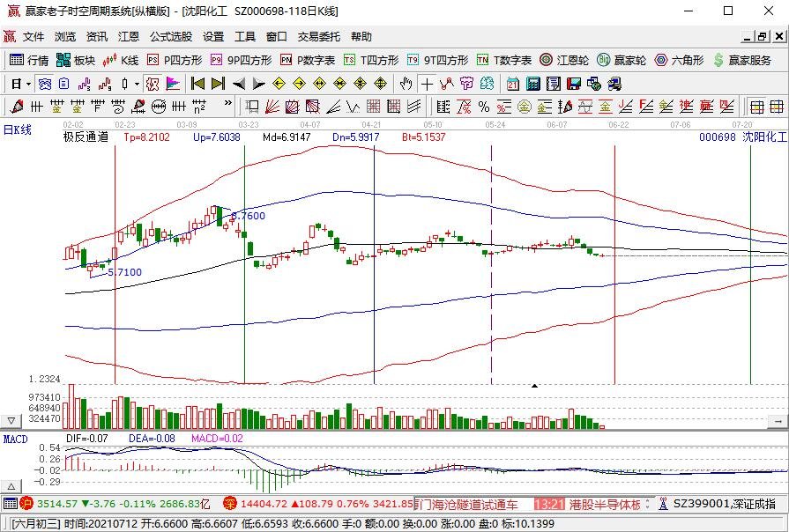
Task: Jump to the last bar icon
Action: coord(218,84)
